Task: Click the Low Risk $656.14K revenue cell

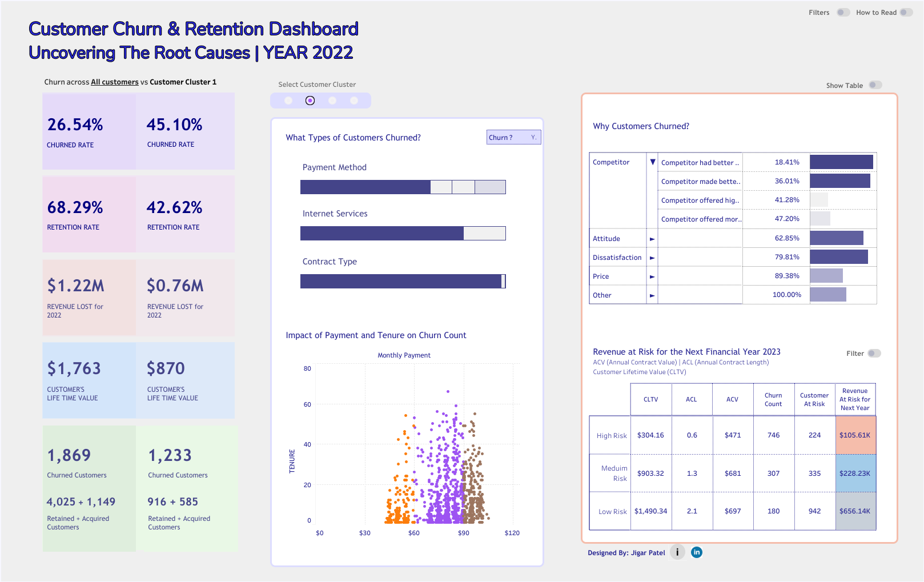Action: coord(855,511)
